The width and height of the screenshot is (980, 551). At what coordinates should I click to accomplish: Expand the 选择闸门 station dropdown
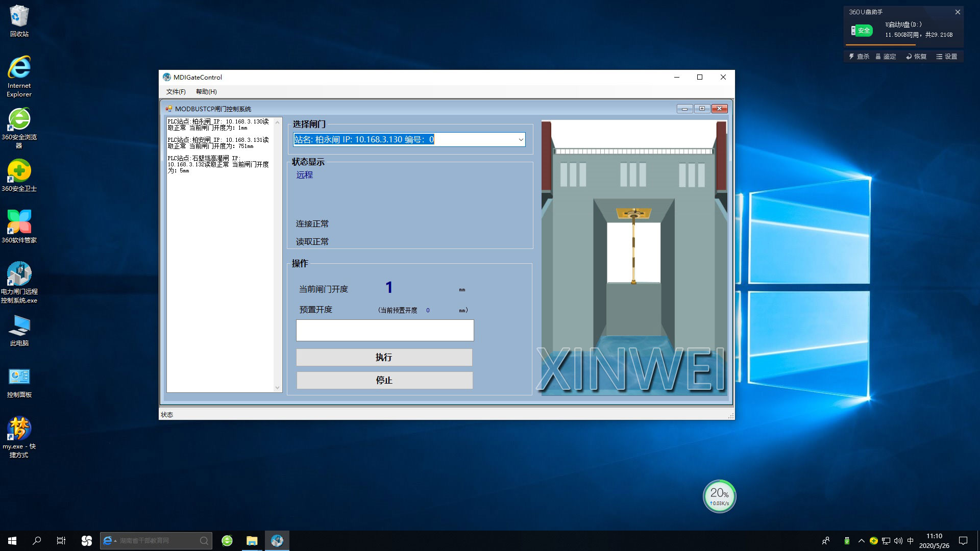coord(521,140)
